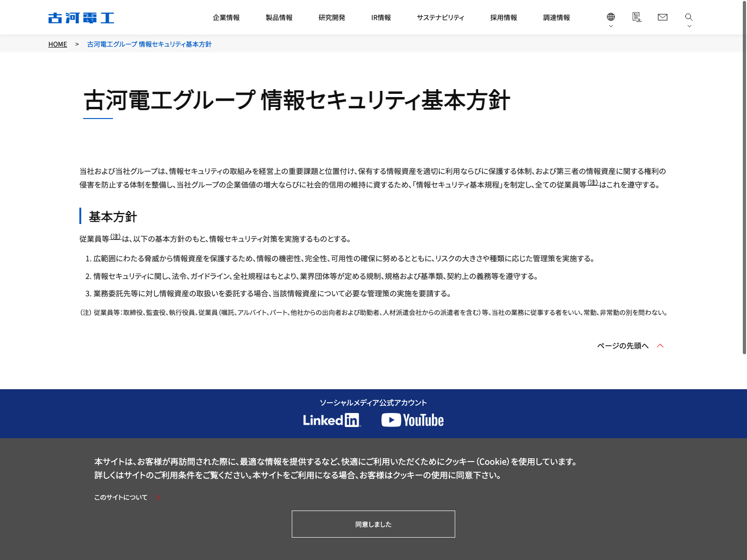Select 研究開発 in the top navigation
Viewport: 747px width, 560px height.
pyautogui.click(x=331, y=18)
